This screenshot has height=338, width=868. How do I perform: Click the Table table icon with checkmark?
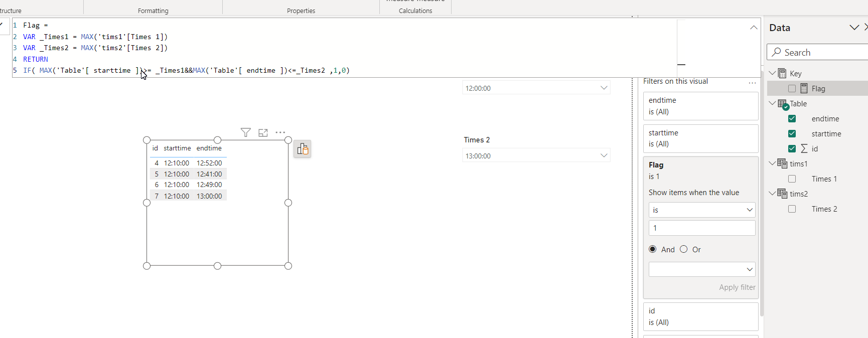click(x=783, y=104)
